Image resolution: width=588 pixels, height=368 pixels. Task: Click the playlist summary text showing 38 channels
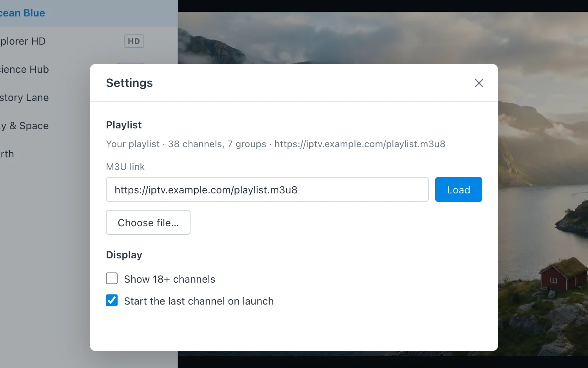pyautogui.click(x=276, y=144)
